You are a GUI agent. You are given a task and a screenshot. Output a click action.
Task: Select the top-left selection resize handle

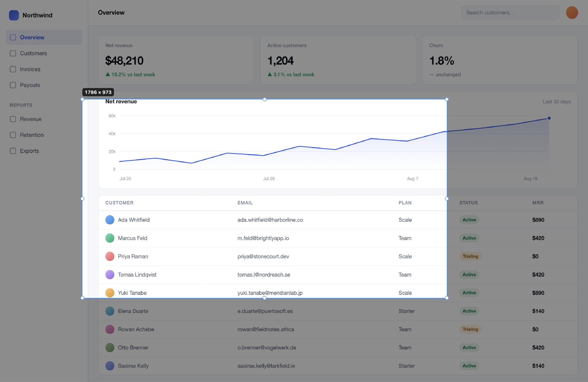(82, 99)
